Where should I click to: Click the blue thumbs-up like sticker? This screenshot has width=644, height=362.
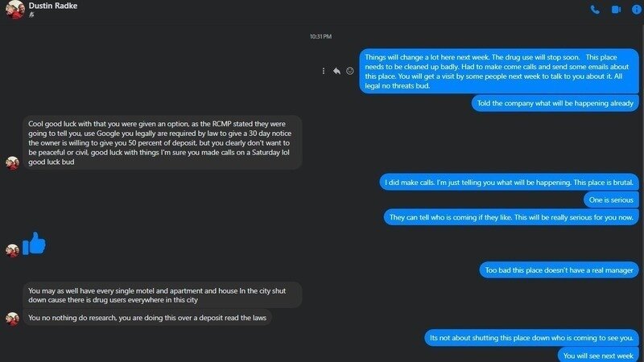point(35,243)
